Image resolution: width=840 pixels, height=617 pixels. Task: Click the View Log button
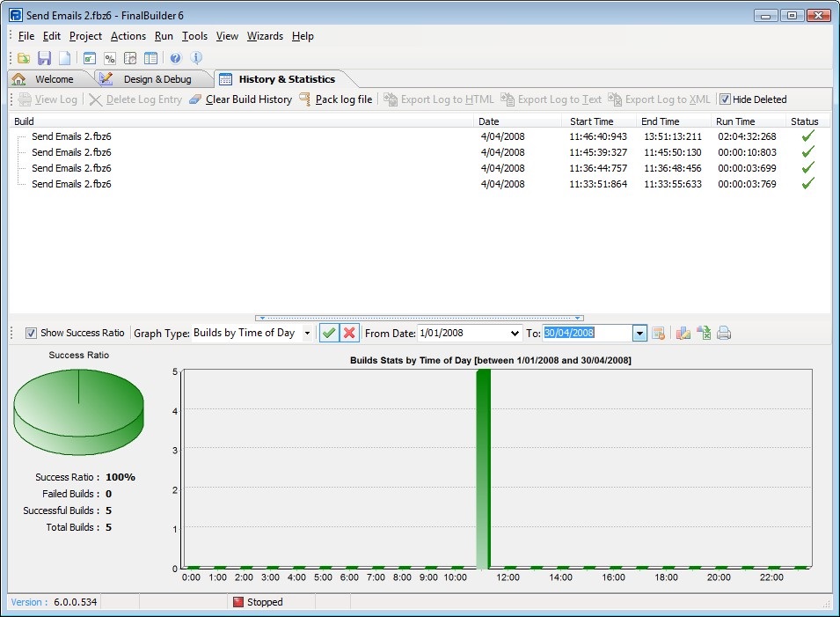coord(48,99)
